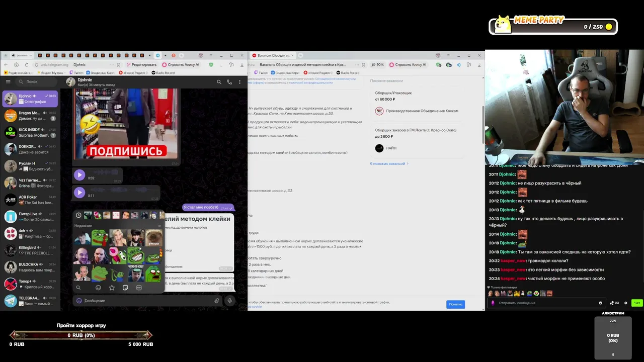Open the TELEGRA4 channel chat
The height and width of the screenshot is (362, 644).
tap(30, 301)
